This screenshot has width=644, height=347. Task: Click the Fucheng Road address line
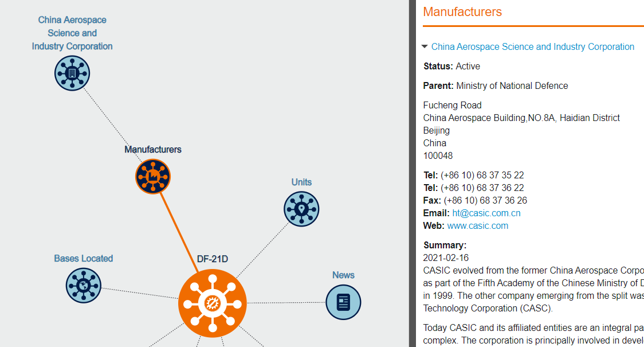click(452, 106)
